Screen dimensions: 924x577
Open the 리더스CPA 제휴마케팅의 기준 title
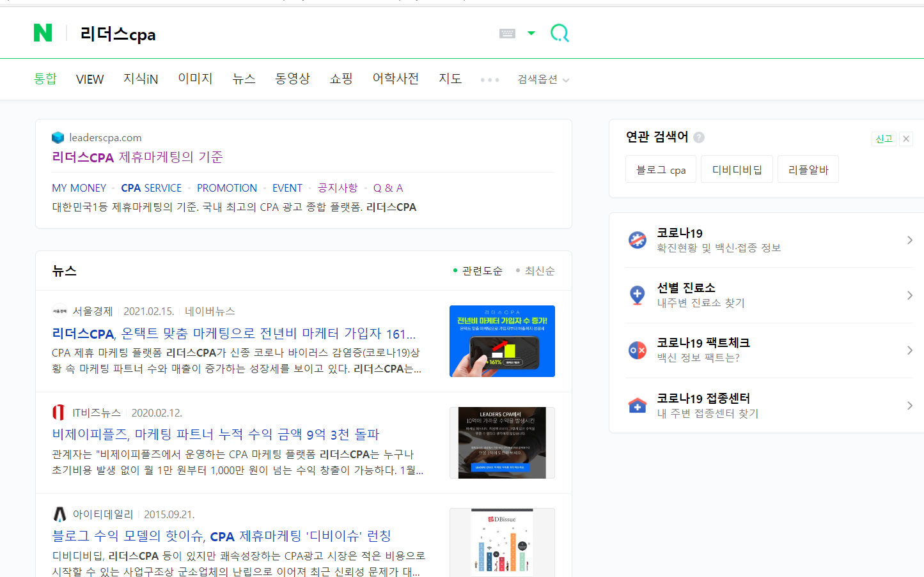[137, 157]
